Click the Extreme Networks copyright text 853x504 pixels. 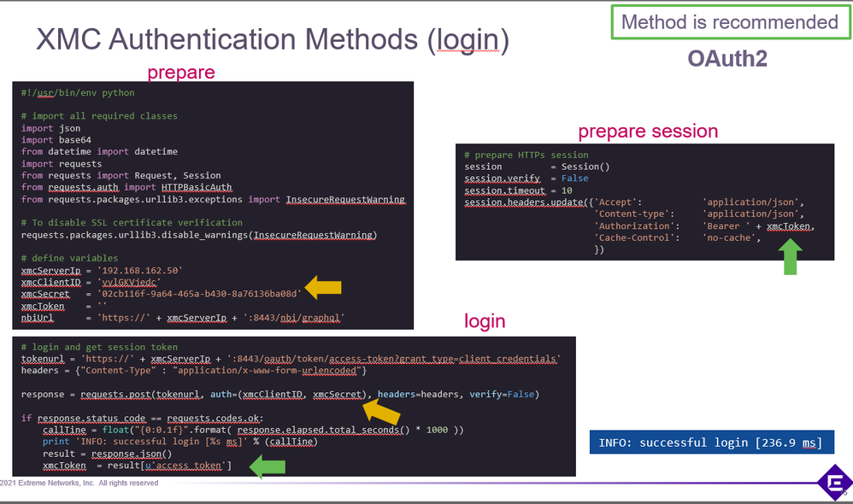(79, 483)
